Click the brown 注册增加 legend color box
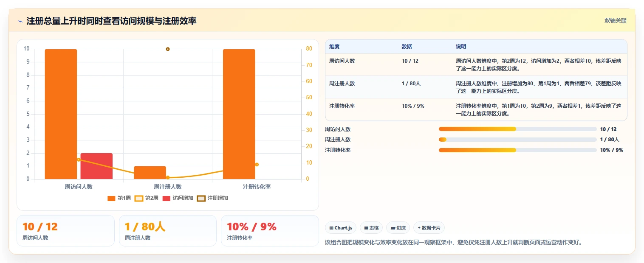 [x=201, y=198]
